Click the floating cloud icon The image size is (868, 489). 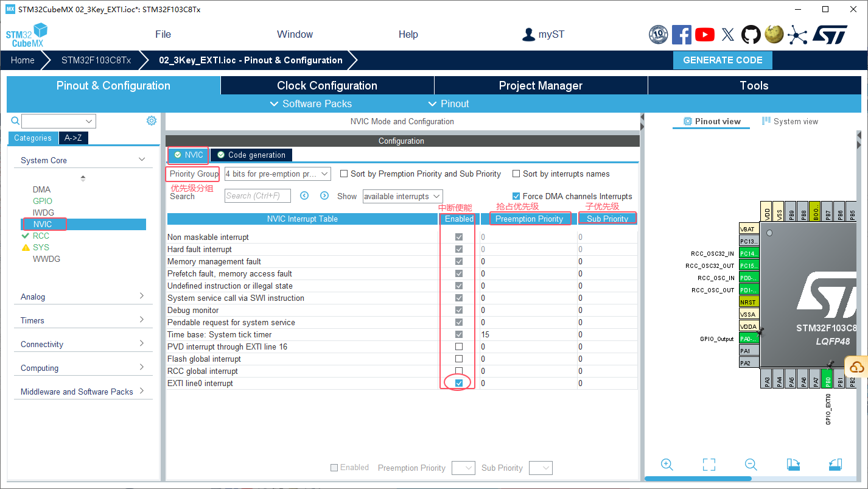pos(857,367)
